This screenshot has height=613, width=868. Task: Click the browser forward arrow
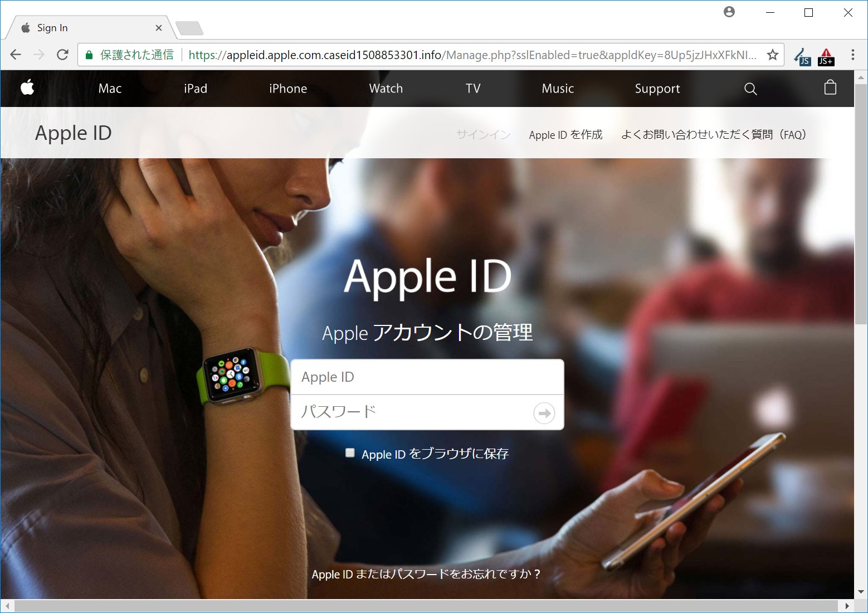coord(39,55)
